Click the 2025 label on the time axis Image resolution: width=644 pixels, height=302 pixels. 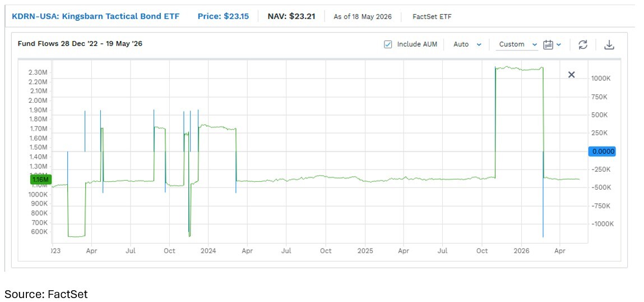[365, 250]
